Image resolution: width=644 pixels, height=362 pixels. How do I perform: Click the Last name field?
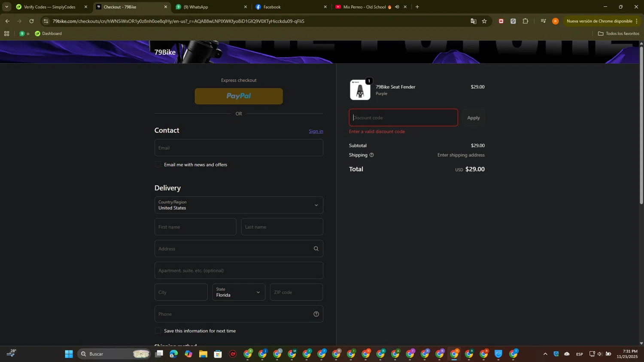pyautogui.click(x=282, y=227)
